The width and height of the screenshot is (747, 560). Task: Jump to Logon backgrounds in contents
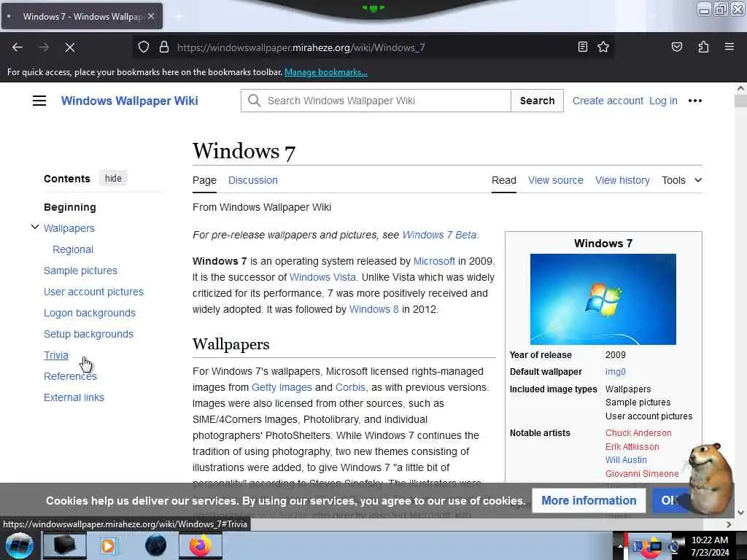tap(90, 313)
